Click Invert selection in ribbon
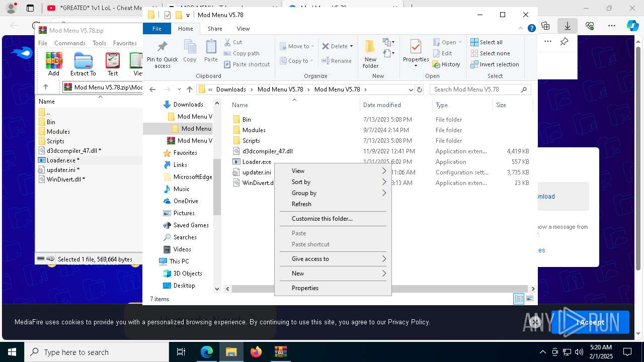 [x=495, y=64]
